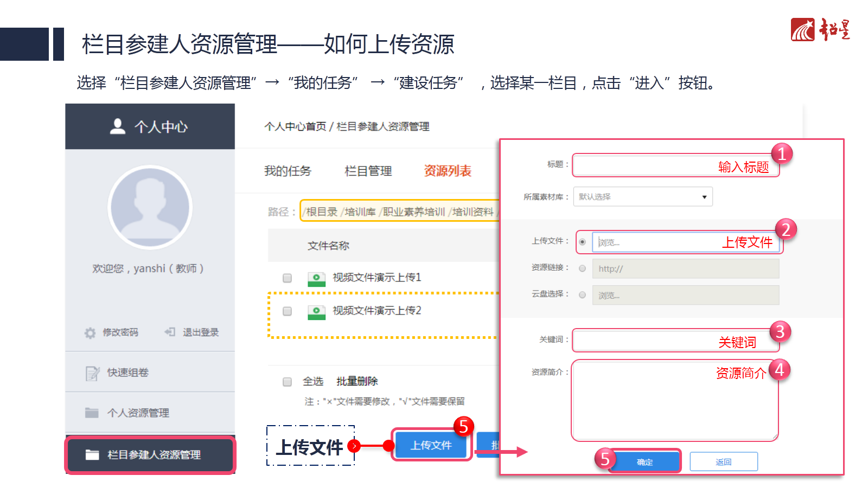This screenshot has width=868, height=488.
Task: Click the 栏目参建人资源管理 breadcrumb text
Action: (383, 126)
